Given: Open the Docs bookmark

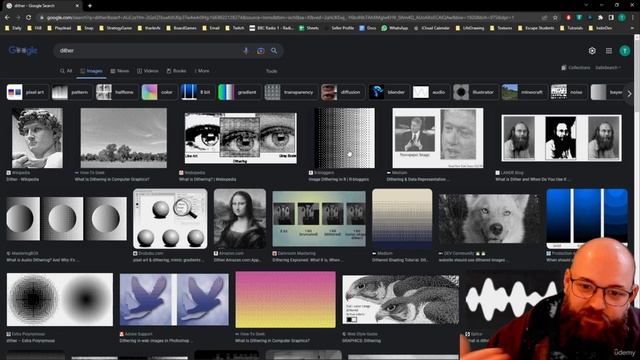Looking at the screenshot, I should [x=368, y=28].
